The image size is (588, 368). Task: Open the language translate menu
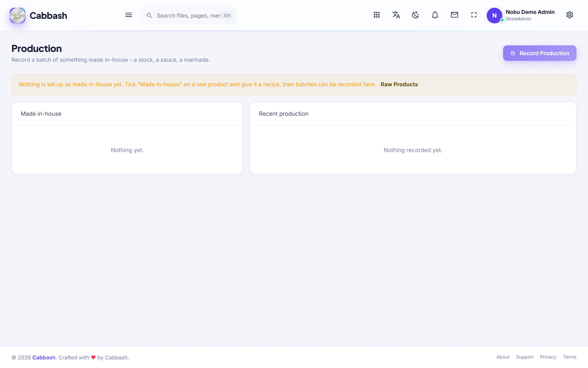point(396,15)
